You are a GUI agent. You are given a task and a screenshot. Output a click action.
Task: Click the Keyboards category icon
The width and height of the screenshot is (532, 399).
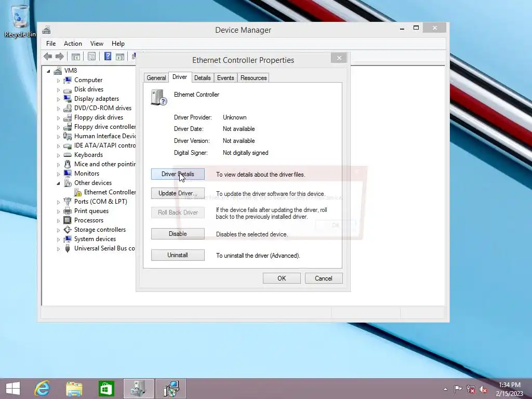(x=68, y=155)
